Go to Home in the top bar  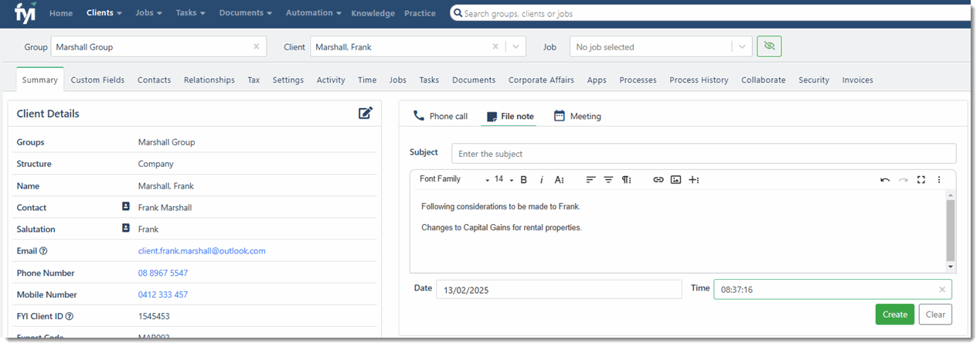pos(61,13)
